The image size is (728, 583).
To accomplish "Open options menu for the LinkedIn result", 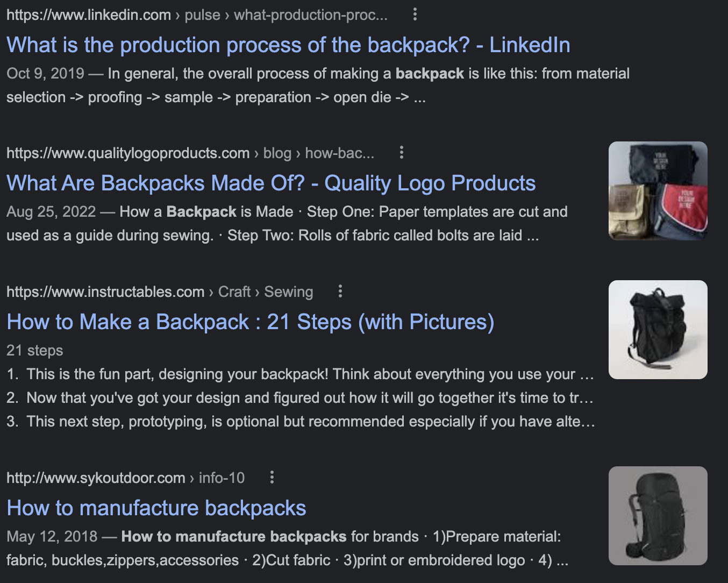I will click(x=415, y=15).
